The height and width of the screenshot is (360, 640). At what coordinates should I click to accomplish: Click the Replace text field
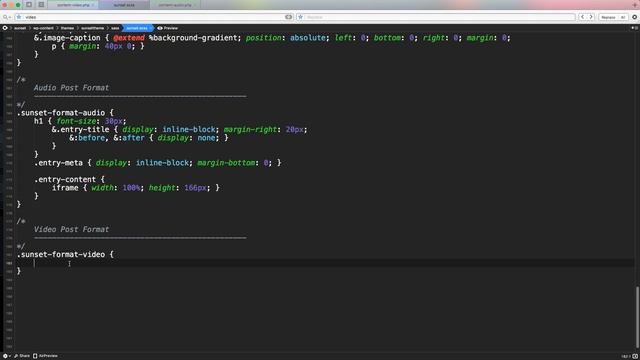pyautogui.click(x=436, y=17)
